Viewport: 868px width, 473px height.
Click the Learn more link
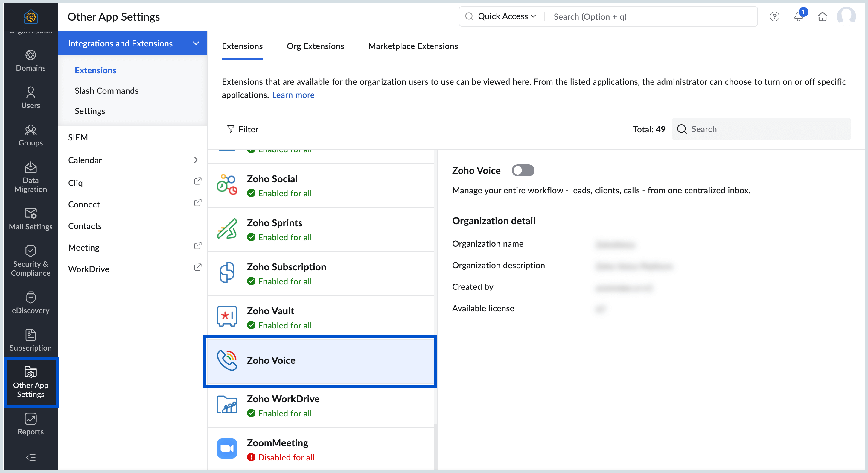pos(293,95)
